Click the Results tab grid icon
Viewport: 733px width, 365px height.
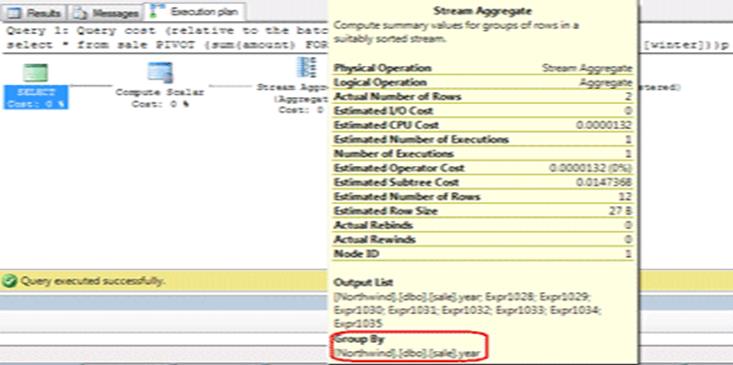tap(15, 13)
